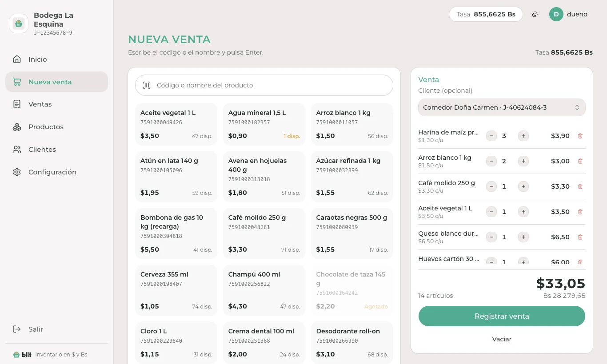Viewport: 607px width, 364px height.
Task: Open the dueno user avatar
Action: pos(556,14)
